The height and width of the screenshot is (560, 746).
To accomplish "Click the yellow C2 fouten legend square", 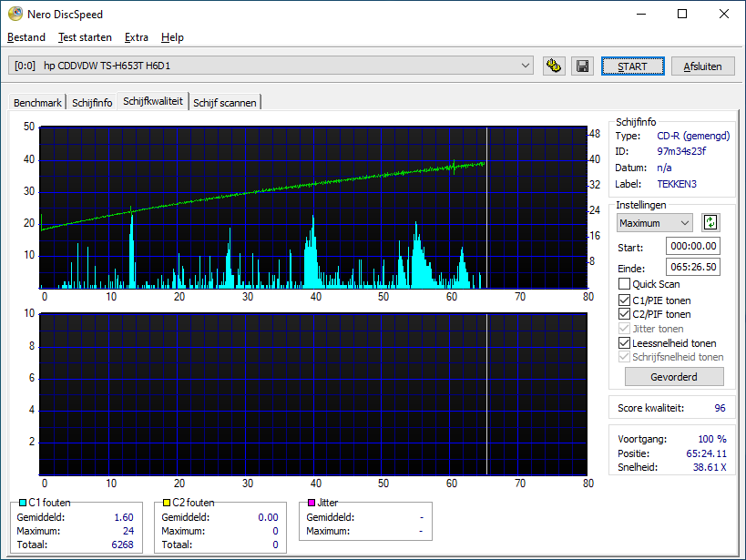I will 167,503.
